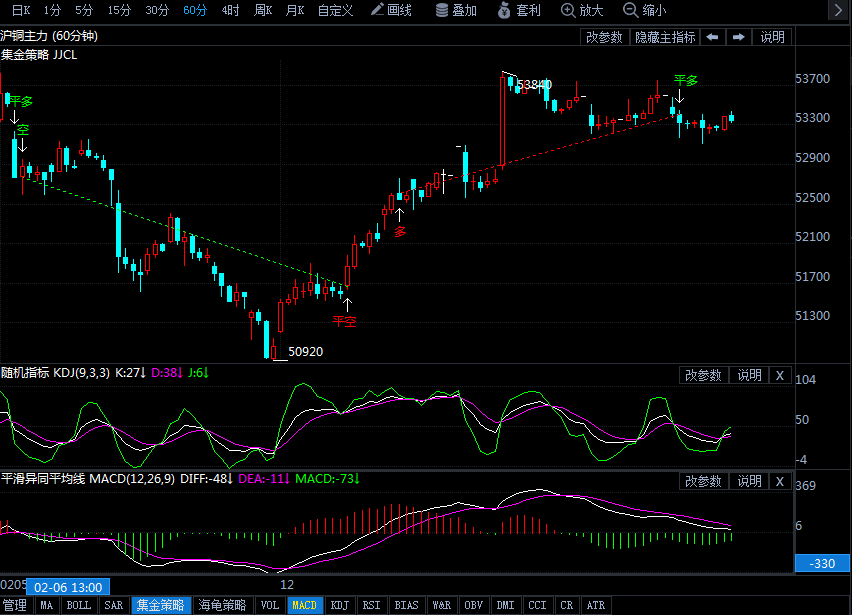Select the MACD indicator tab

tap(304, 605)
